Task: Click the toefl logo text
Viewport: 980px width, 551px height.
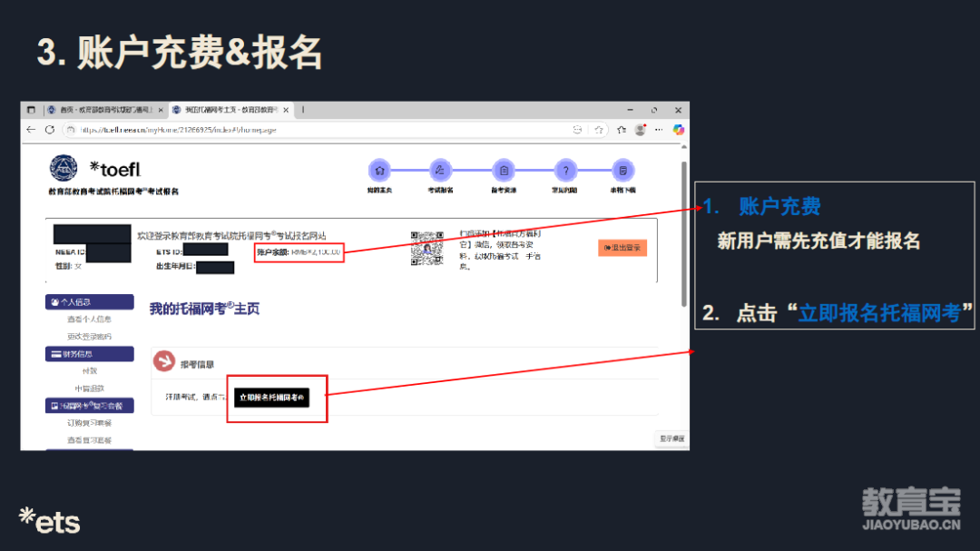Action: coord(115,169)
